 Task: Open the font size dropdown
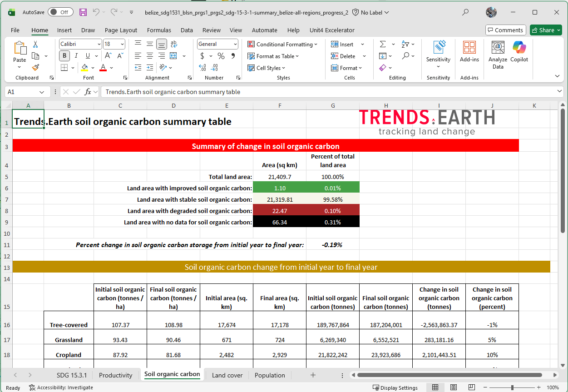pyautogui.click(x=122, y=44)
